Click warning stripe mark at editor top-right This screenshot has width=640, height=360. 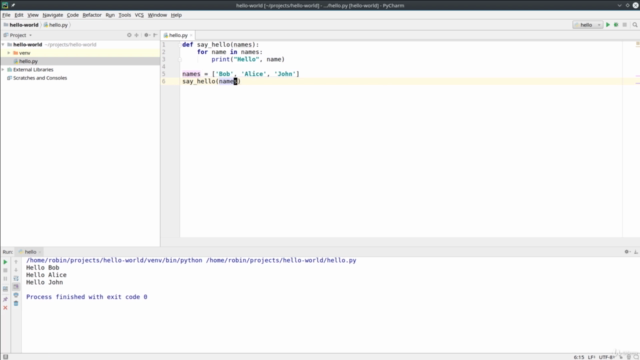638,44
